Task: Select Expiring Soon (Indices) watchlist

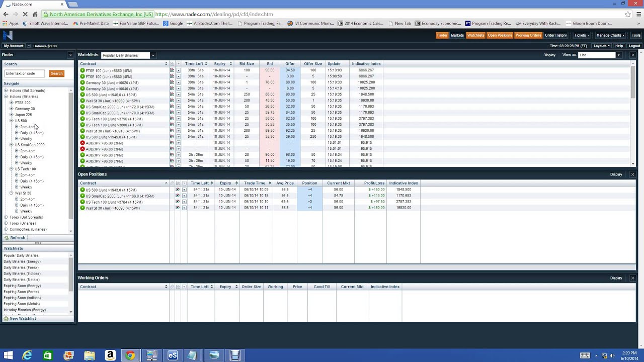Action: (22, 298)
